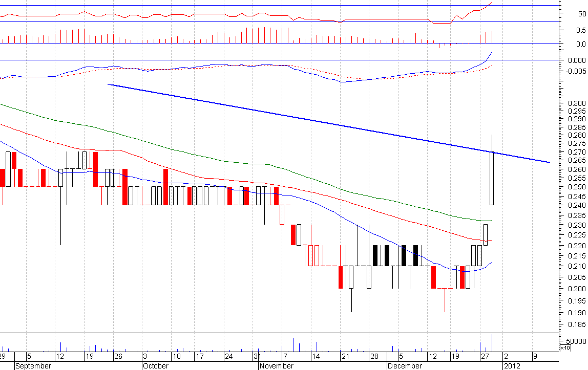This screenshot has width=588, height=370.
Task: Click the 14 date label
Action: coord(316,356)
